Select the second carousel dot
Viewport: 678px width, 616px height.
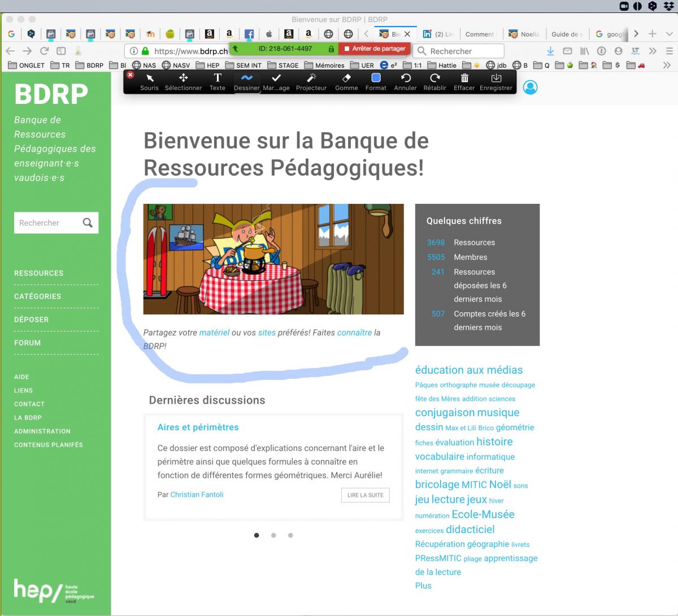point(273,535)
